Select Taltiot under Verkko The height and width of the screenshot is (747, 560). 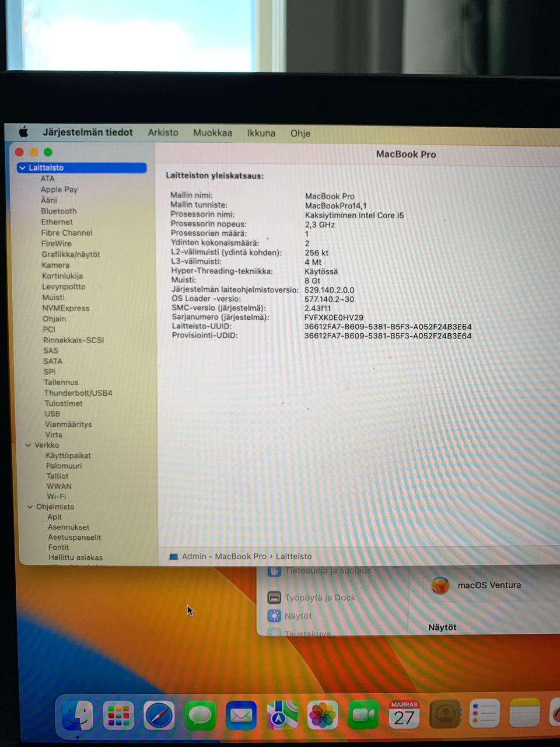58,476
